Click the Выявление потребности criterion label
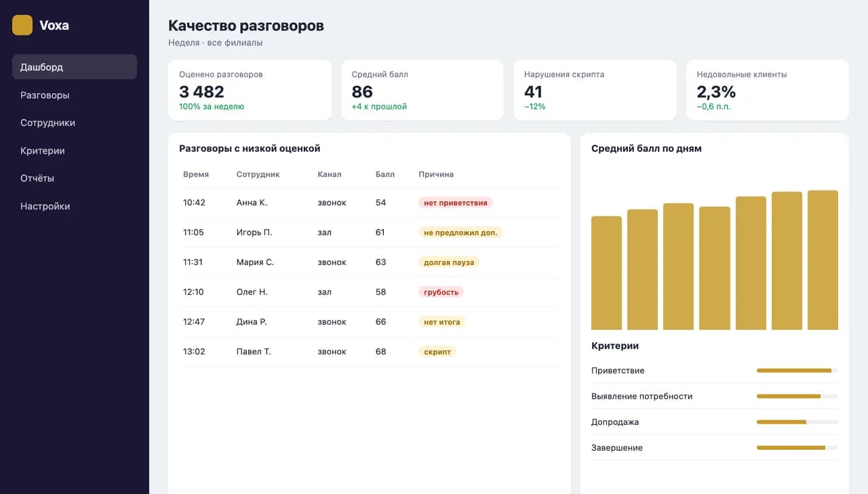The image size is (868, 494). [x=642, y=396]
